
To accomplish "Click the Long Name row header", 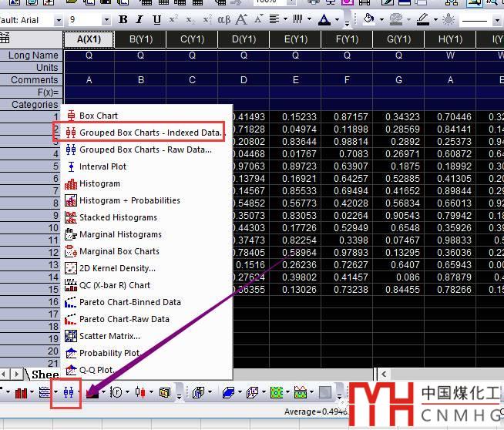I will click(x=32, y=55).
